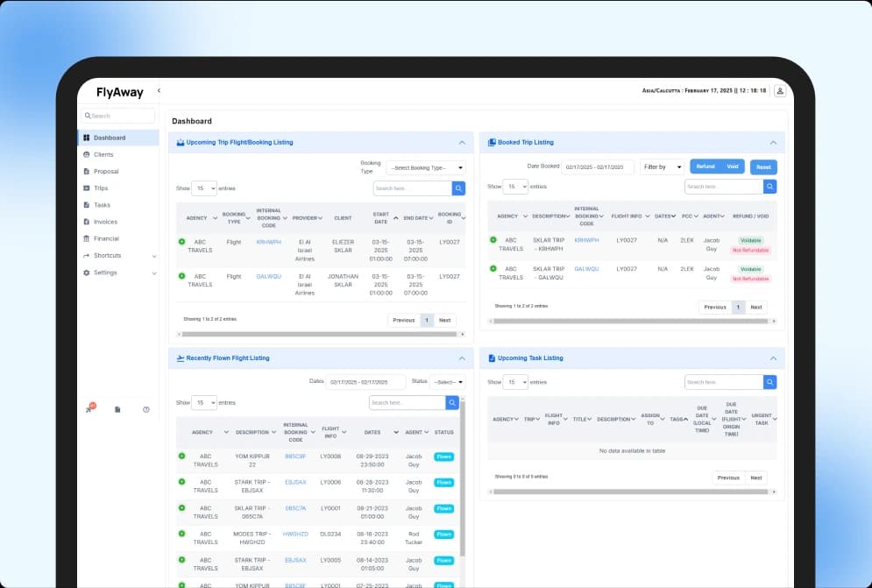Image resolution: width=872 pixels, height=588 pixels.
Task: Sort Upcoming Task table by Title arrow
Action: click(590, 420)
